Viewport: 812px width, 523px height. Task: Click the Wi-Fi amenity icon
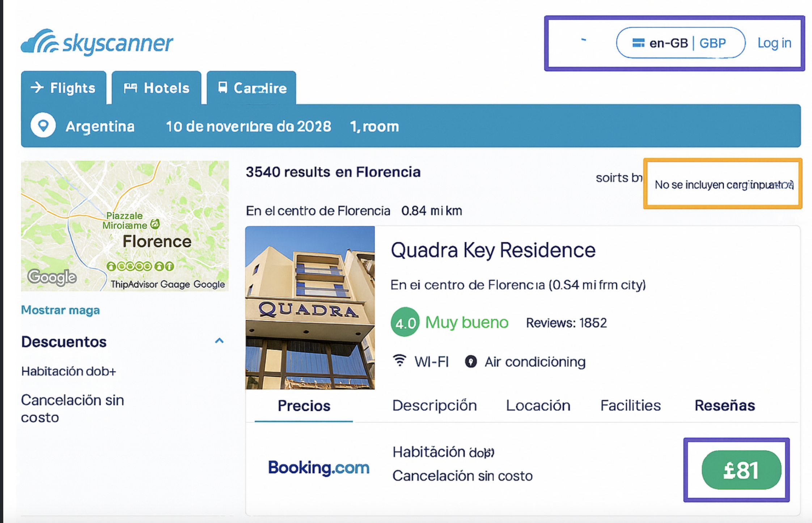click(x=399, y=361)
